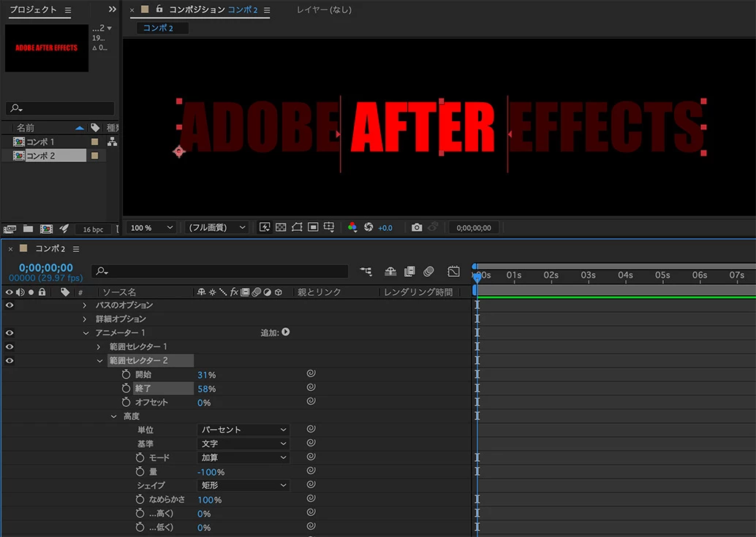Select the プロジェクト panel tab
756x537 pixels.
click(34, 9)
